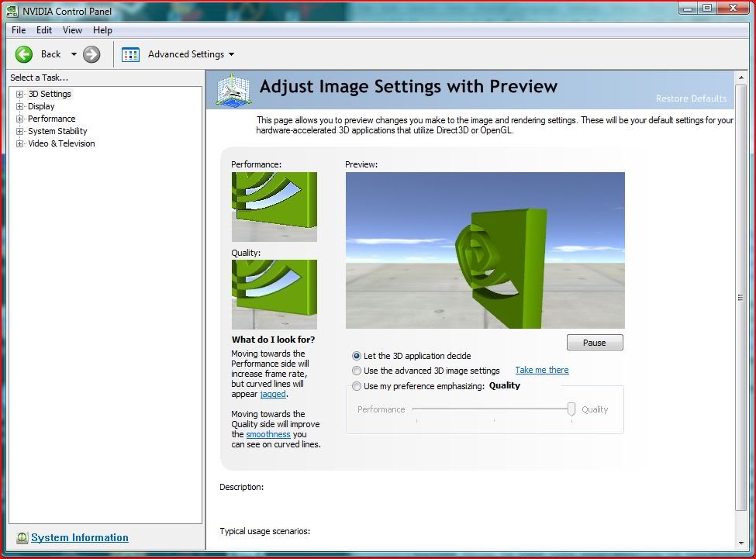
Task: Click the Quality sample thumbnail
Action: click(274, 295)
